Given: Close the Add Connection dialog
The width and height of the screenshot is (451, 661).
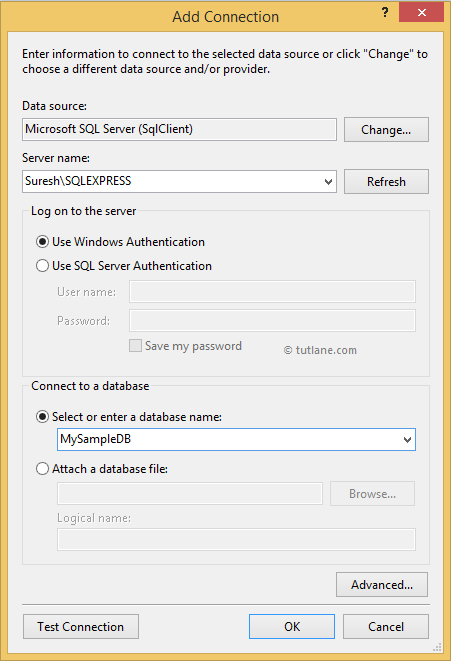Looking at the screenshot, I should pos(421,12).
